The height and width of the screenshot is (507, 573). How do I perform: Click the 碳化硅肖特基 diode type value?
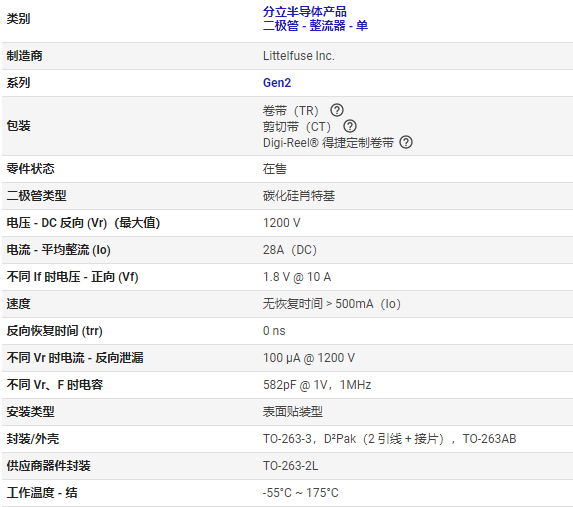tap(299, 196)
